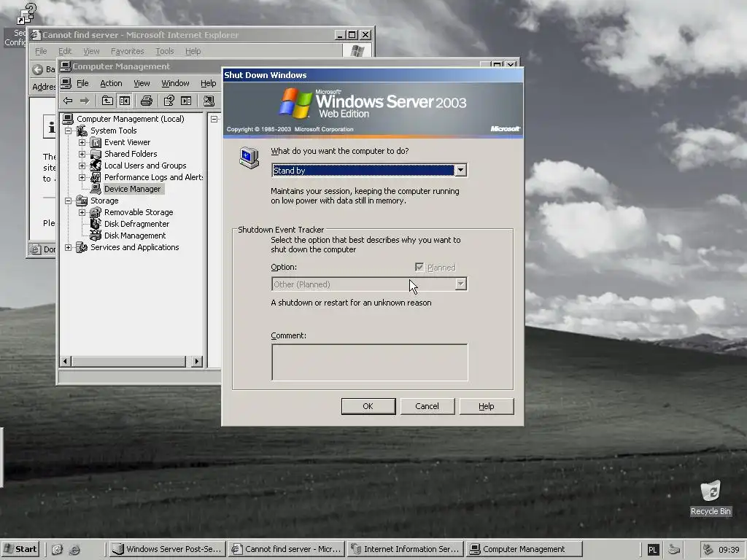Open the Help menu in Computer Management
Screen dimensions: 747x560
point(208,83)
